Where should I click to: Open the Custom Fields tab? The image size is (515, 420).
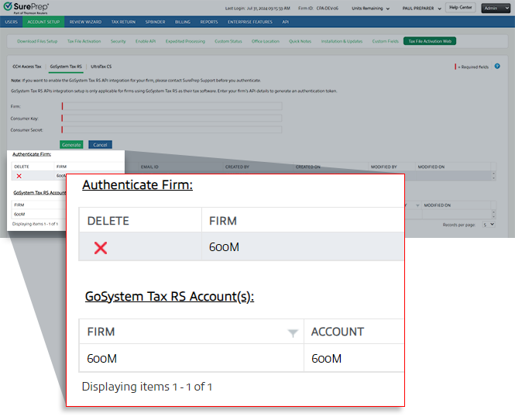click(x=385, y=41)
